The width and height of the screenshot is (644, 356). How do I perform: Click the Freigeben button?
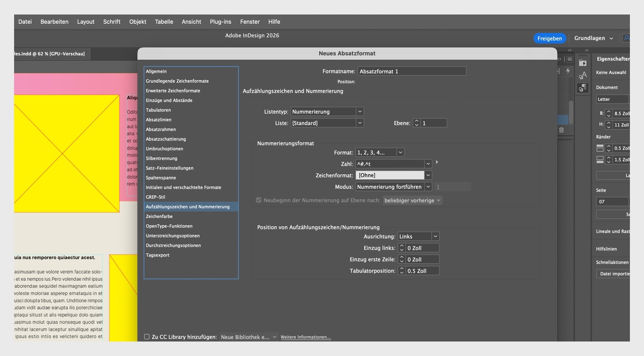[549, 38]
